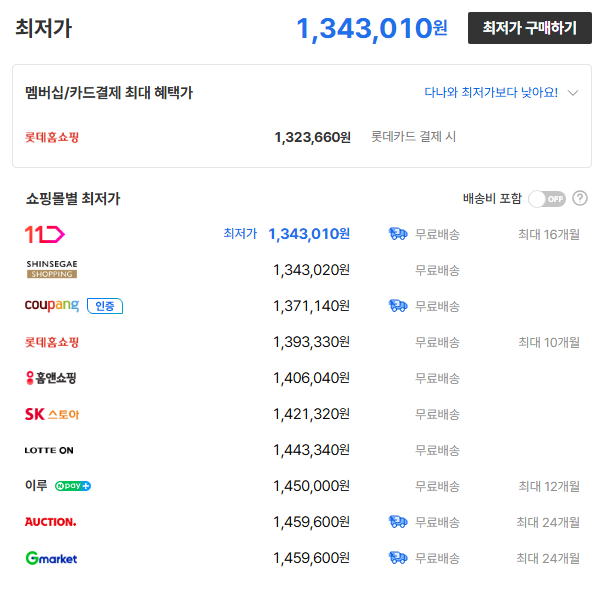Click the 멤버십/카드결제 최대 혜택가 heading
This screenshot has height=592, width=609.
(109, 92)
